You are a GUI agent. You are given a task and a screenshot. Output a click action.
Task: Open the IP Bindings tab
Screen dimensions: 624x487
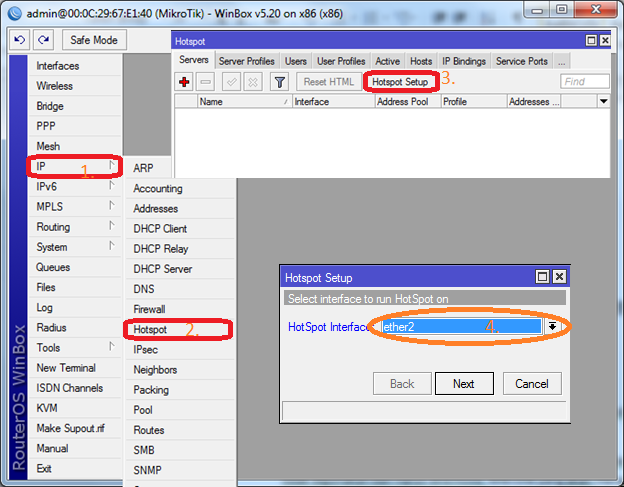tap(464, 61)
